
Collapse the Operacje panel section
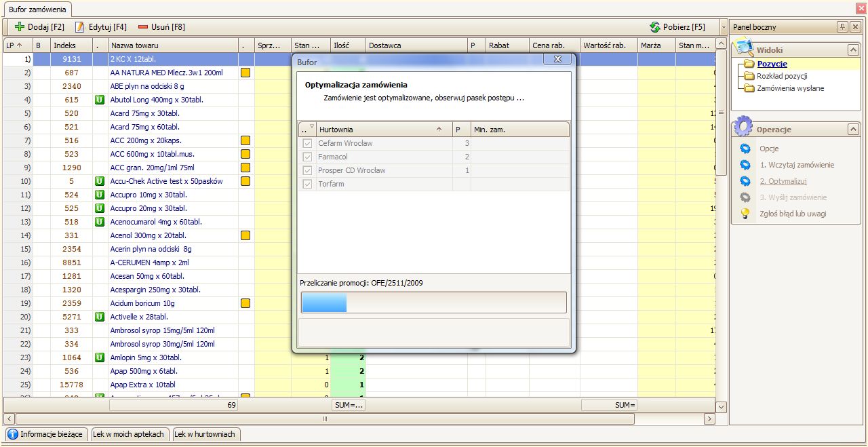pyautogui.click(x=853, y=130)
